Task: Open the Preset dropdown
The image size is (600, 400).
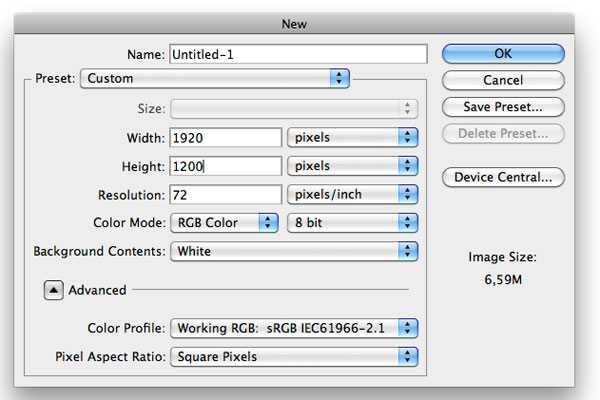Action: pos(215,78)
